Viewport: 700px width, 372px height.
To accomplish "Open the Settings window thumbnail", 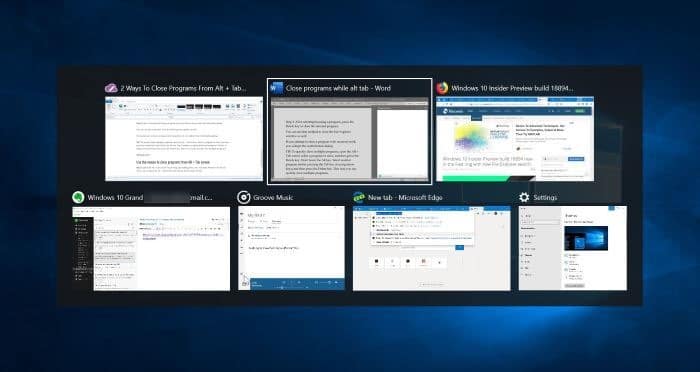I will (x=573, y=248).
